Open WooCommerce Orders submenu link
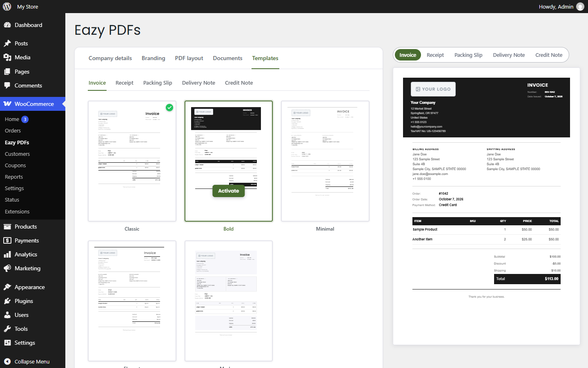588x368 pixels. (x=13, y=131)
